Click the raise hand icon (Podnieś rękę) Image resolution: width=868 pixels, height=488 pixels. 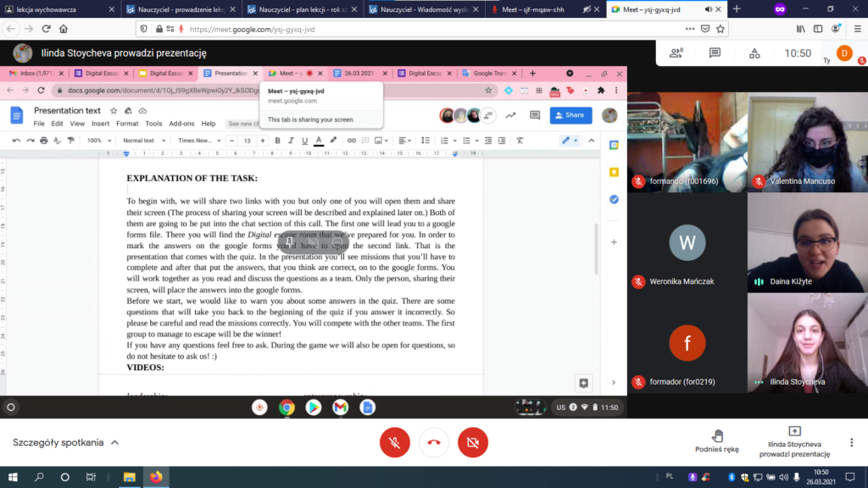pyautogui.click(x=717, y=441)
